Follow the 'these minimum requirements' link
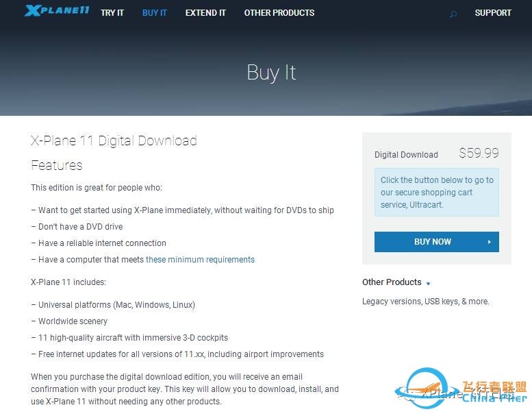The width and height of the screenshot is (532, 416). coord(200,260)
